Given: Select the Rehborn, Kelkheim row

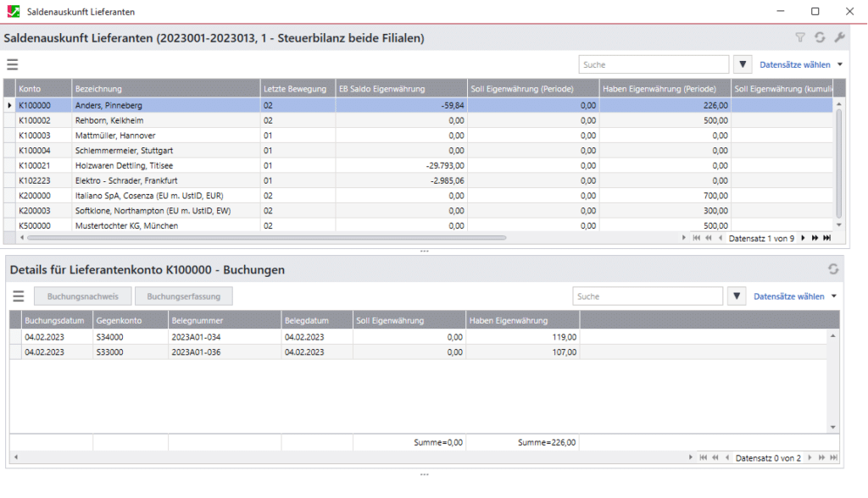Looking at the screenshot, I should pos(419,120).
